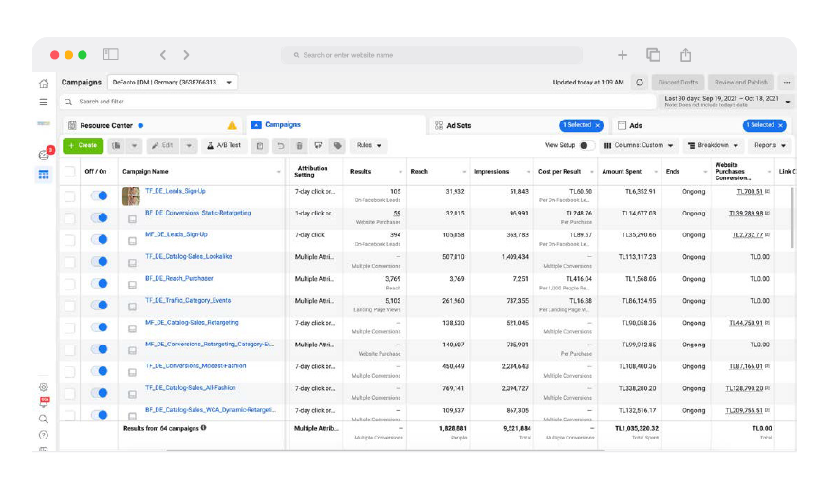Click the Review and Publish button
Viewport: 837px width, 504px height.
pyautogui.click(x=741, y=83)
